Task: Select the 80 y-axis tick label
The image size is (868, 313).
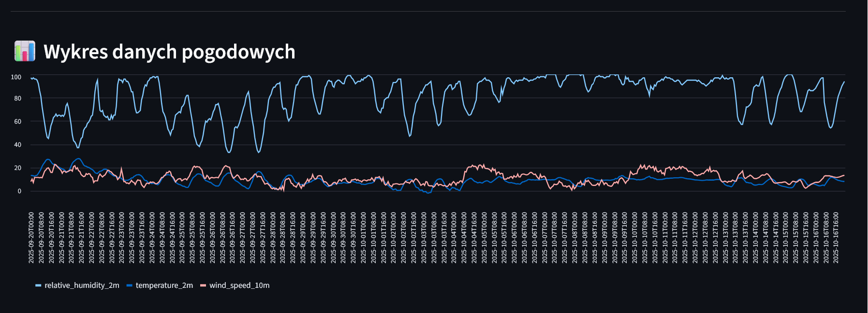Action: point(17,99)
